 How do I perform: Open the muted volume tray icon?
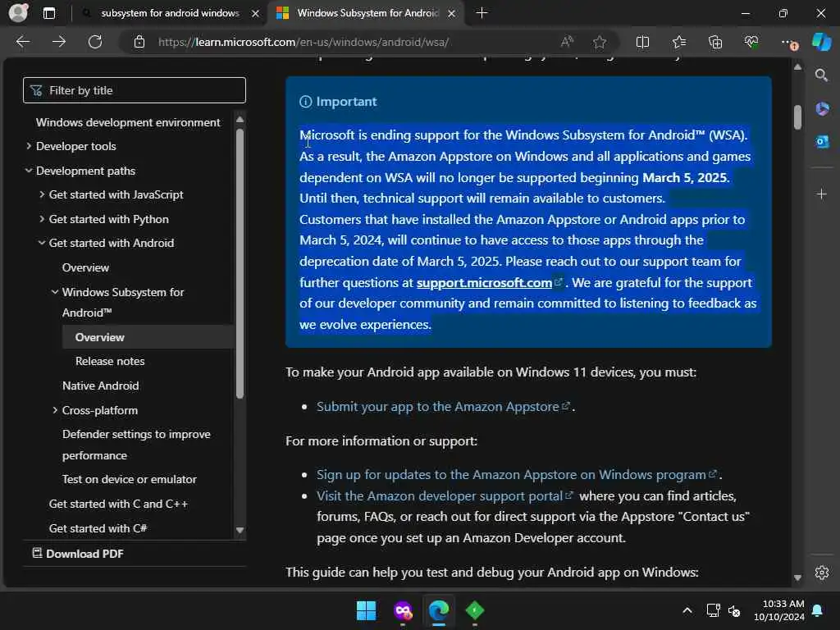pos(734,610)
